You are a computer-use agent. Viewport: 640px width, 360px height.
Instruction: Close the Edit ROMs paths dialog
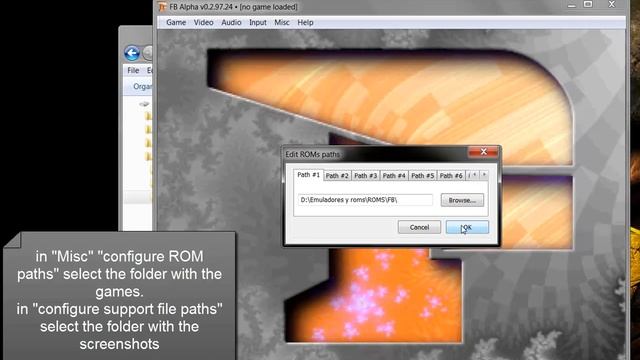coord(483,152)
